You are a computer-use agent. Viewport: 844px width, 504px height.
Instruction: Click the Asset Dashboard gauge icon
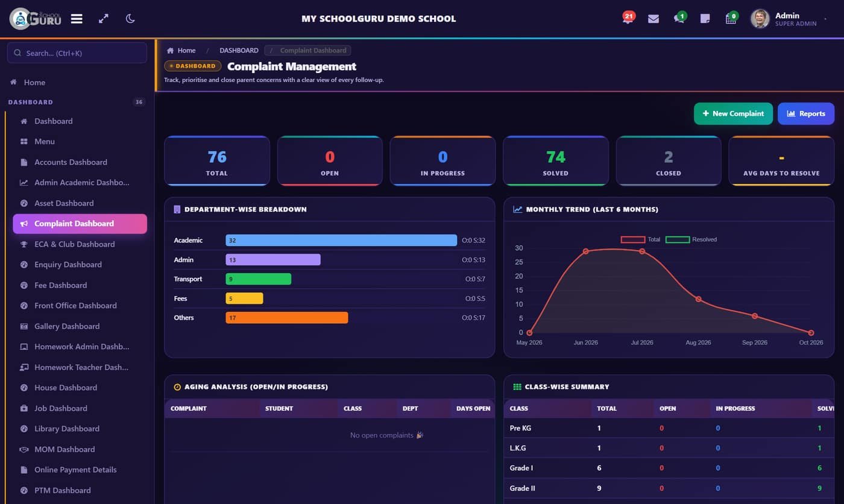tap(24, 203)
